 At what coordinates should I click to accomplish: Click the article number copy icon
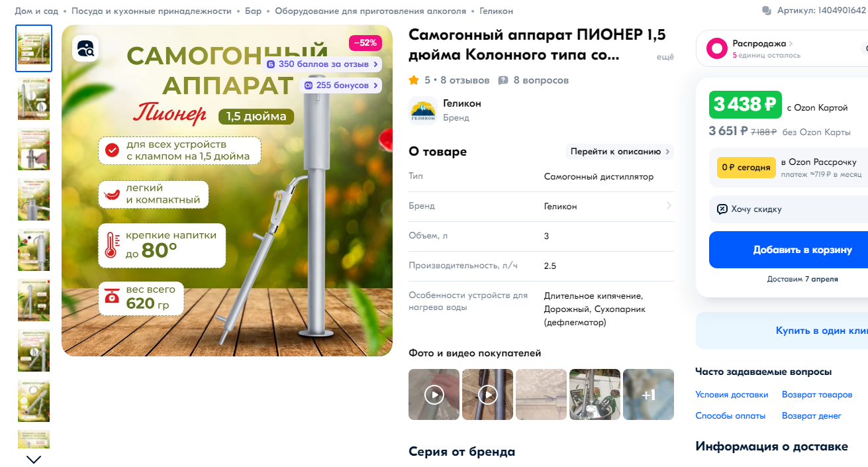click(x=767, y=11)
